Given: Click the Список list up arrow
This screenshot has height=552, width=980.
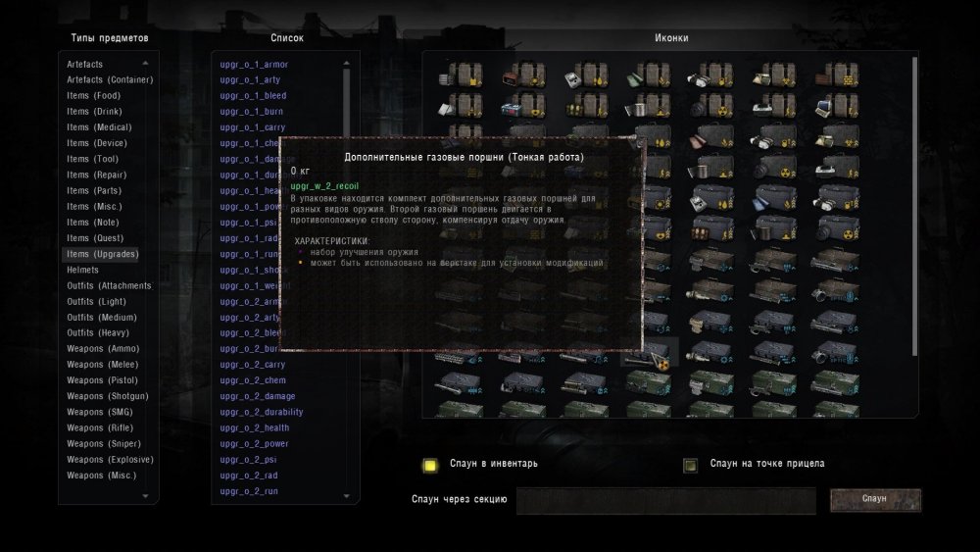Looking at the screenshot, I should pos(346,63).
